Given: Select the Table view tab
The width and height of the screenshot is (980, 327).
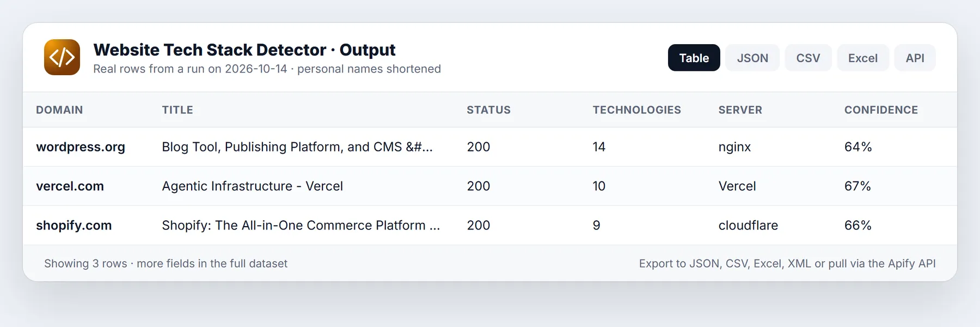Looking at the screenshot, I should coord(694,58).
